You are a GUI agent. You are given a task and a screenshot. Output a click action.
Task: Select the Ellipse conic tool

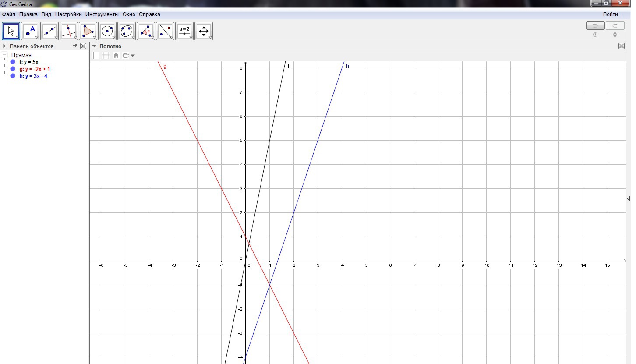pos(127,31)
